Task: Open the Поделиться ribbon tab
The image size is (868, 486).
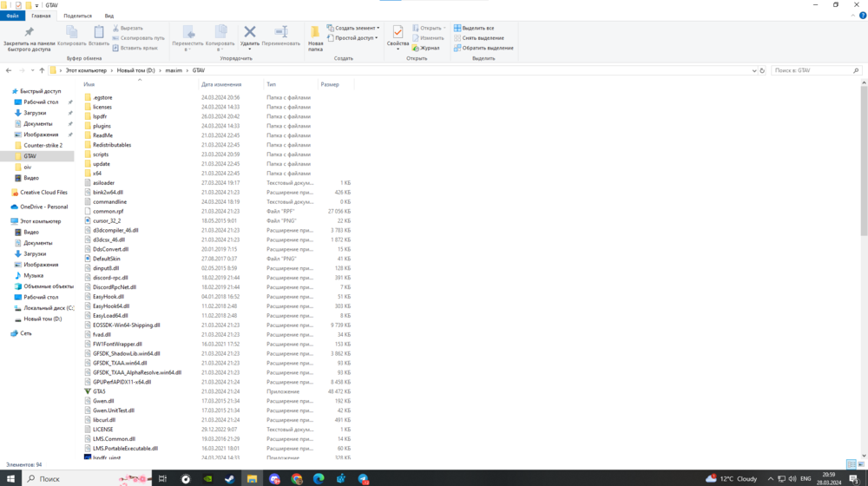Action: coord(77,16)
